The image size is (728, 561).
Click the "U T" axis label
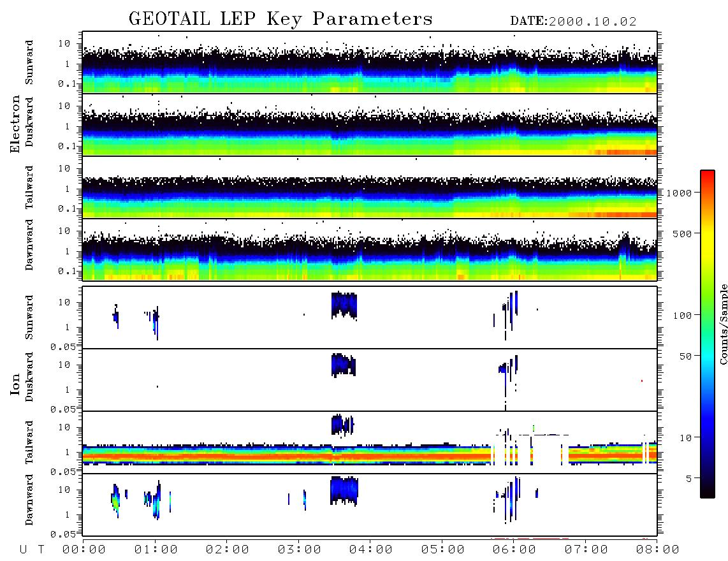32,550
